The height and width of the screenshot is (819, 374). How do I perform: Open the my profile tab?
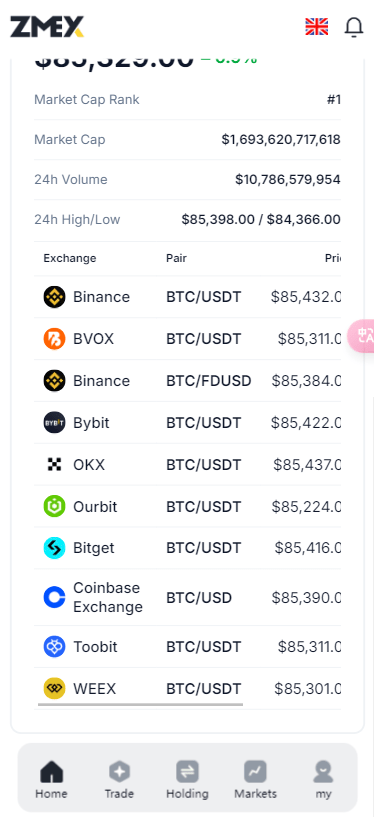[x=323, y=780]
